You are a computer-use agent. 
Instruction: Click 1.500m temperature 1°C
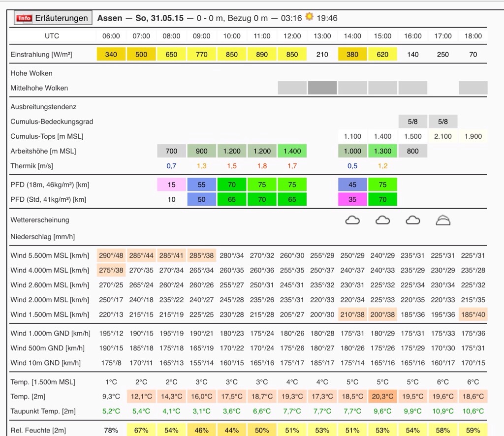point(111,382)
